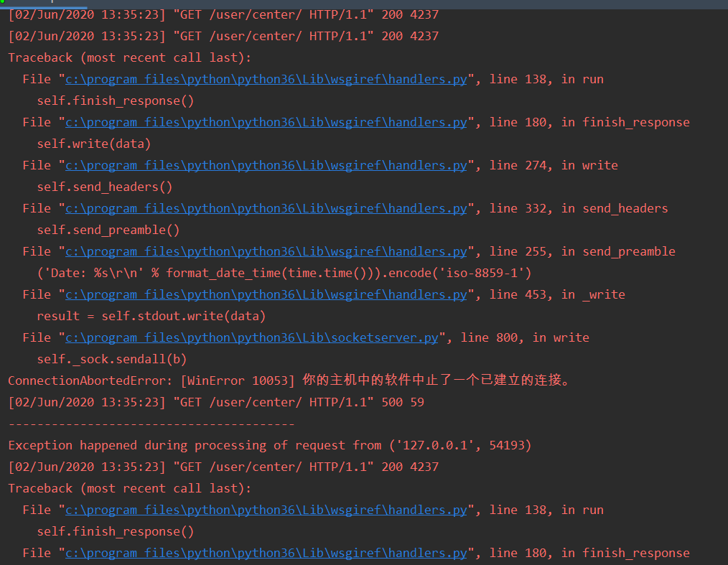The height and width of the screenshot is (565, 728).
Task: Click the 'Exception happened during processing' line
Action: pyautogui.click(x=269, y=445)
